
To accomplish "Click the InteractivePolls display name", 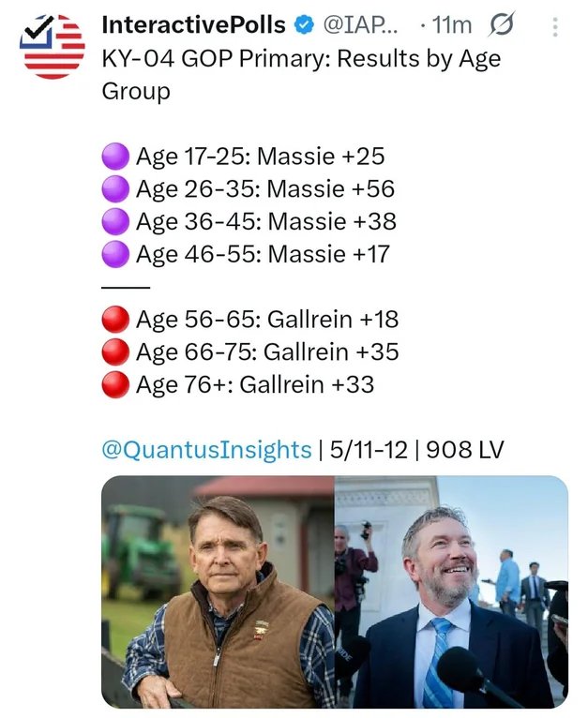I will pyautogui.click(x=193, y=24).
